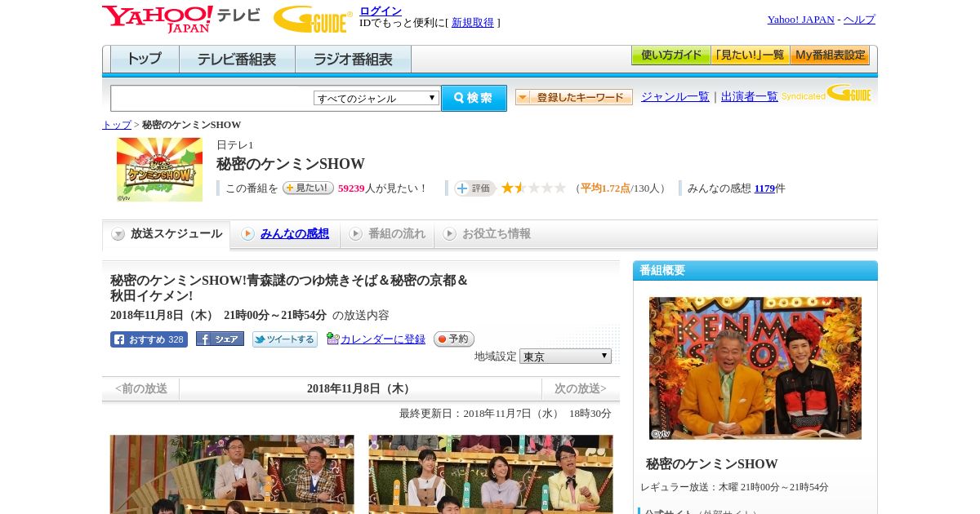Click Facebook おすすめ 328 button
This screenshot has width=980, height=514.
pos(149,339)
